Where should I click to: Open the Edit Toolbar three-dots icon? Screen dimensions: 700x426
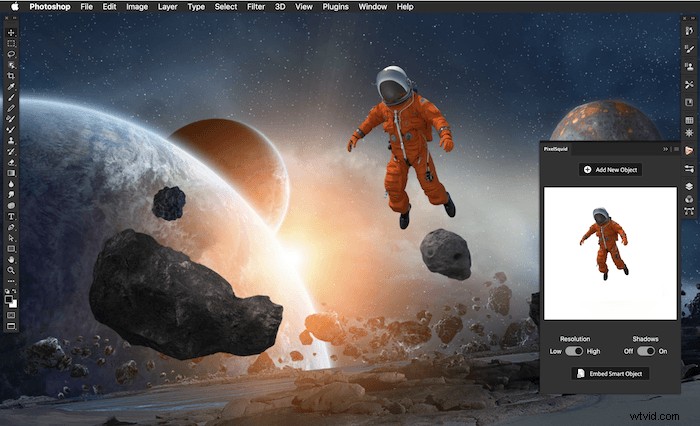coord(11,281)
